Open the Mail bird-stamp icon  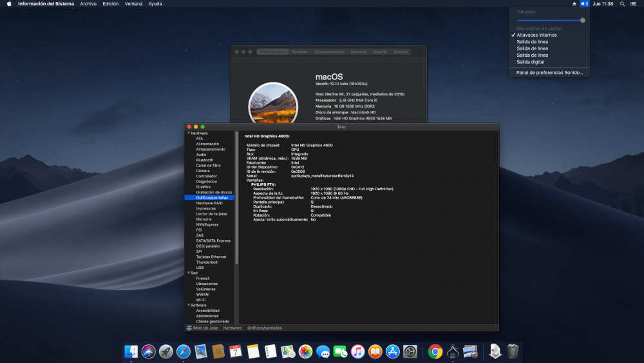point(201,351)
